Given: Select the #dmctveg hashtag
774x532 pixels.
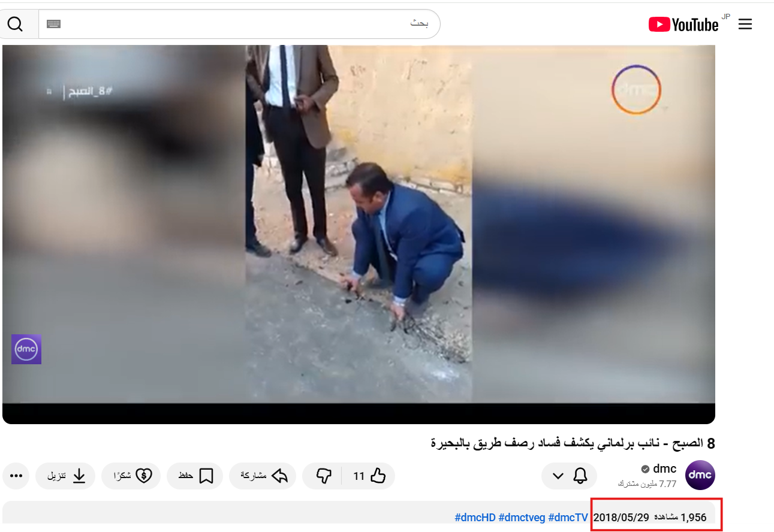Looking at the screenshot, I should [x=521, y=518].
